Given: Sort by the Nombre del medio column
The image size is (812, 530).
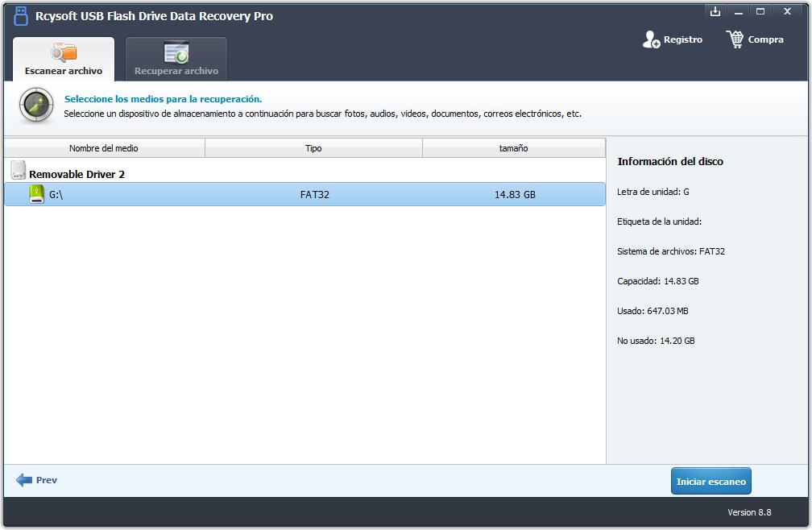Looking at the screenshot, I should point(103,148).
